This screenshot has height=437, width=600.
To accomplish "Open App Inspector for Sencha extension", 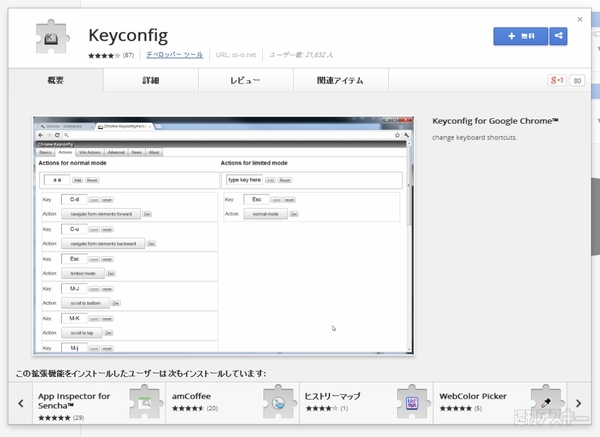I will point(99,403).
